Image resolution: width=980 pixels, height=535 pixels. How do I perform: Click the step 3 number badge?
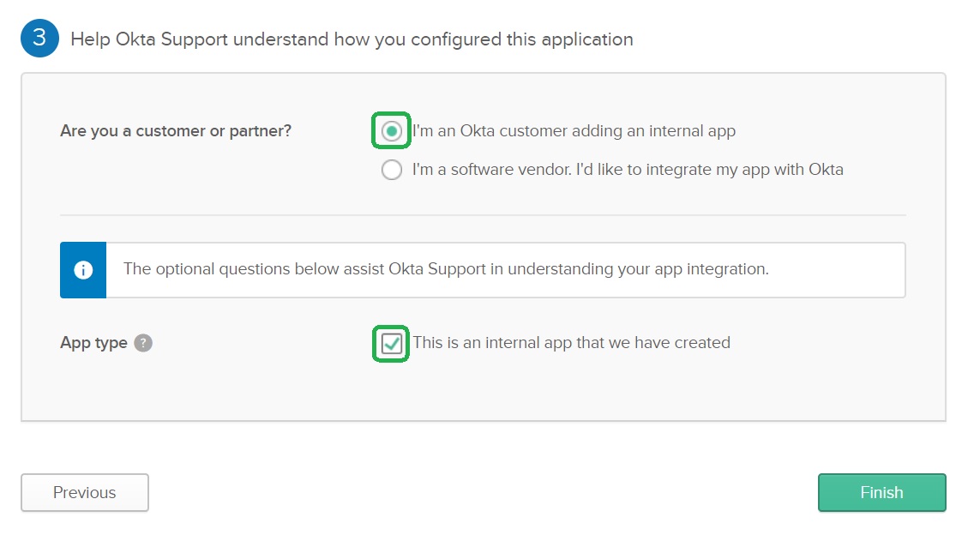point(39,39)
